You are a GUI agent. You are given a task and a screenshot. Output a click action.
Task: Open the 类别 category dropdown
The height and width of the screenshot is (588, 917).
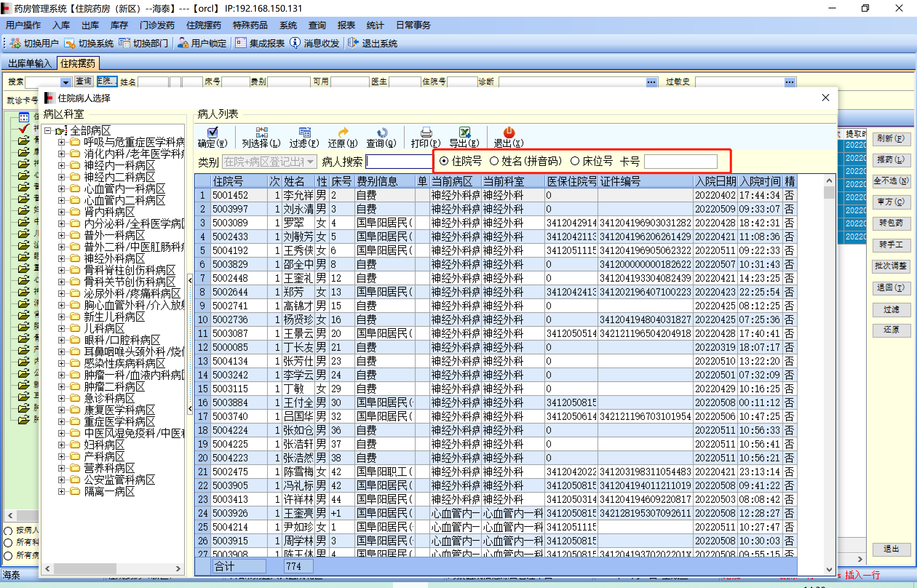click(311, 162)
